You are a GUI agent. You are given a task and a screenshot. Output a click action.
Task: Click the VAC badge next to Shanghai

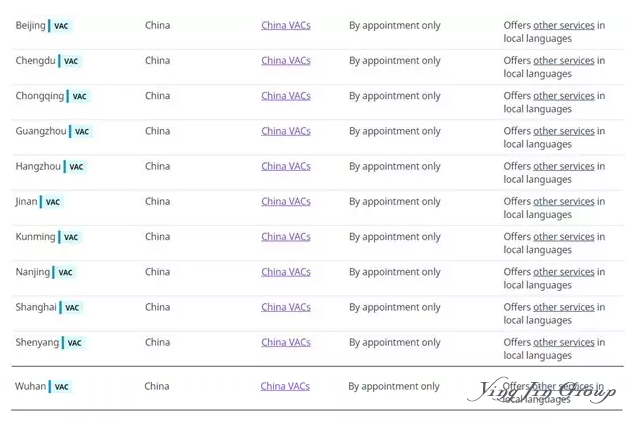click(72, 308)
